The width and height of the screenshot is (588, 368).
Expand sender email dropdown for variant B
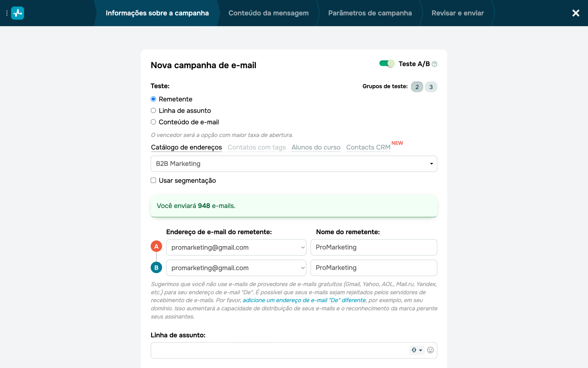coord(236,268)
